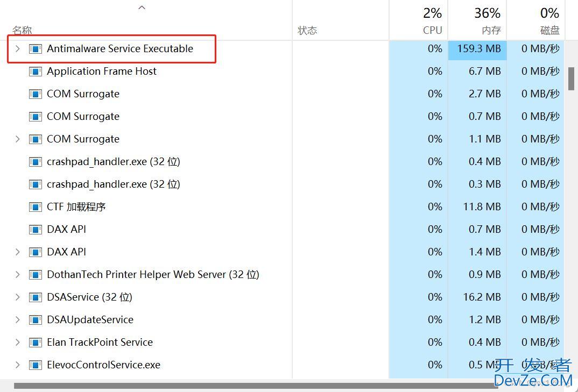The image size is (578, 392).
Task: Click the Elan TrackPoint Service icon
Action: (x=36, y=343)
